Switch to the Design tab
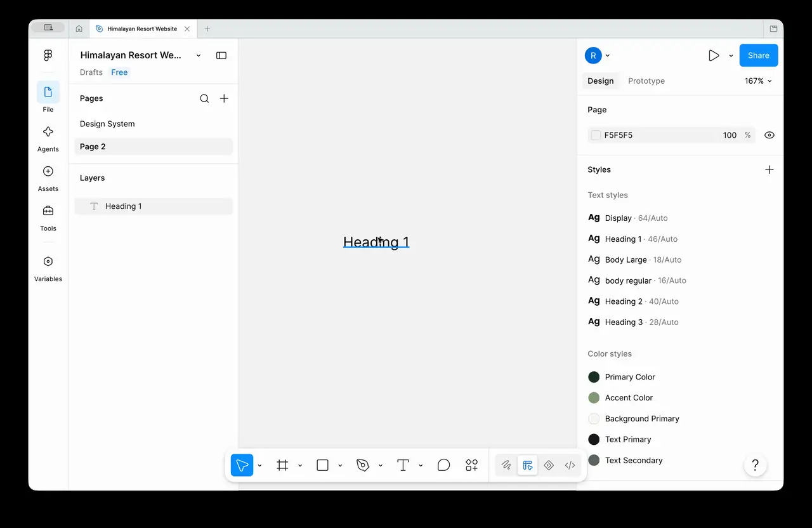Screen dimensions: 812x528 (601, 81)
